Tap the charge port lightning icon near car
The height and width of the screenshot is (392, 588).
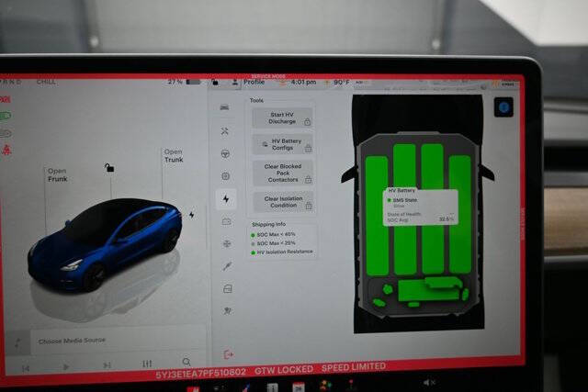point(192,215)
